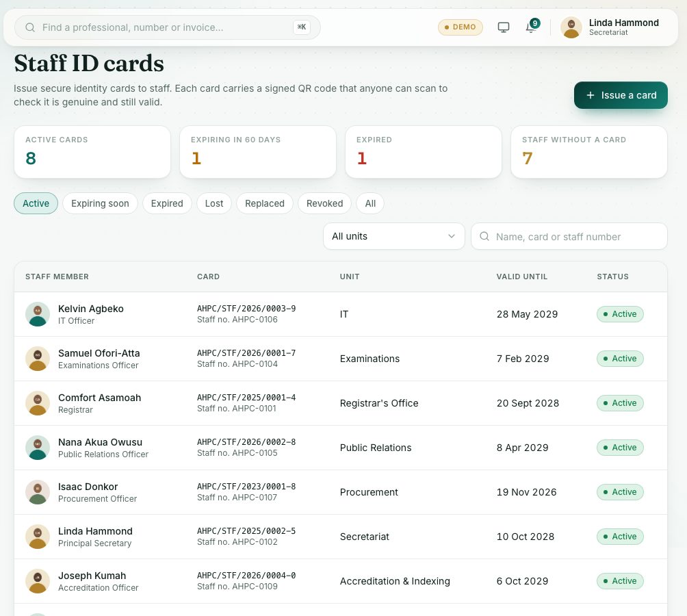Click card number AHPC/STF/2026/0001-7
Screen dimensions: 687x616
(x=246, y=352)
